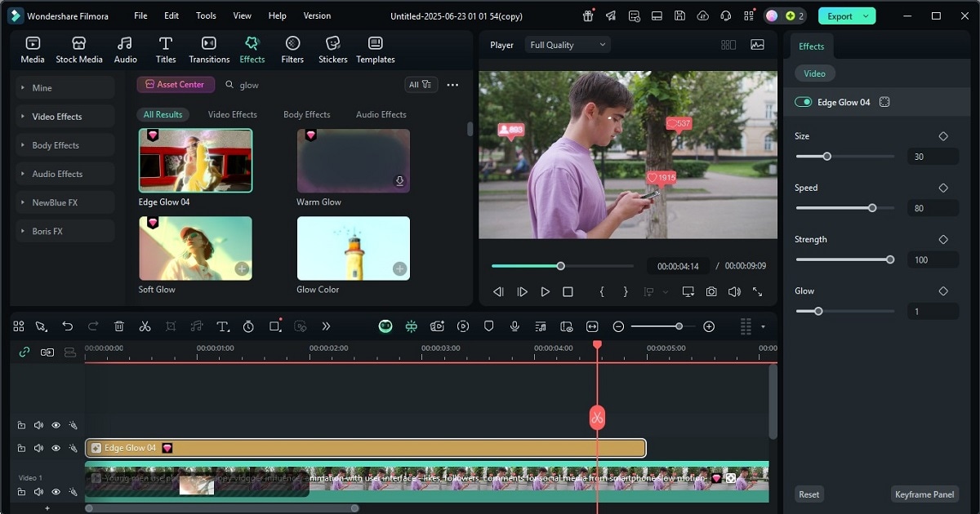Click the Reset button in Effects panel
The height and width of the screenshot is (514, 980).
point(809,494)
